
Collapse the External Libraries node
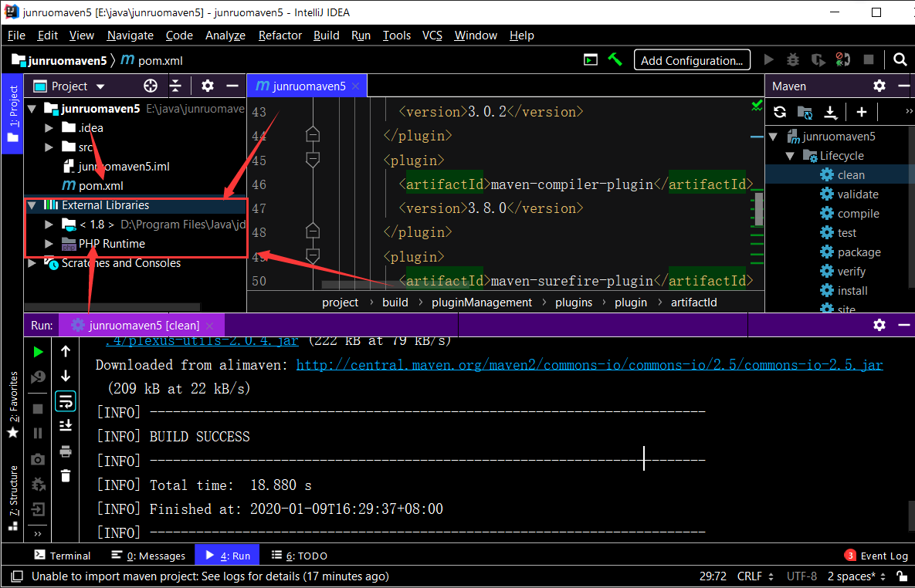click(x=32, y=205)
